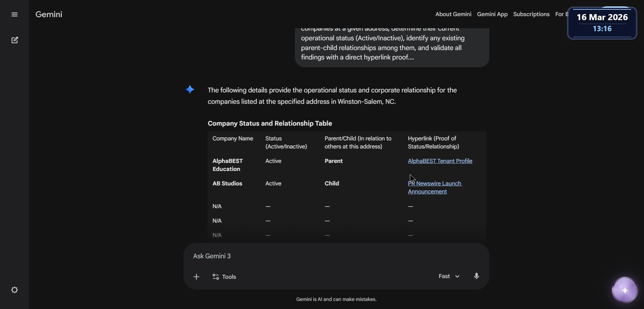Image resolution: width=644 pixels, height=309 pixels.
Task: Open the AlphaBEST Tenant Profile link
Action: (x=440, y=161)
